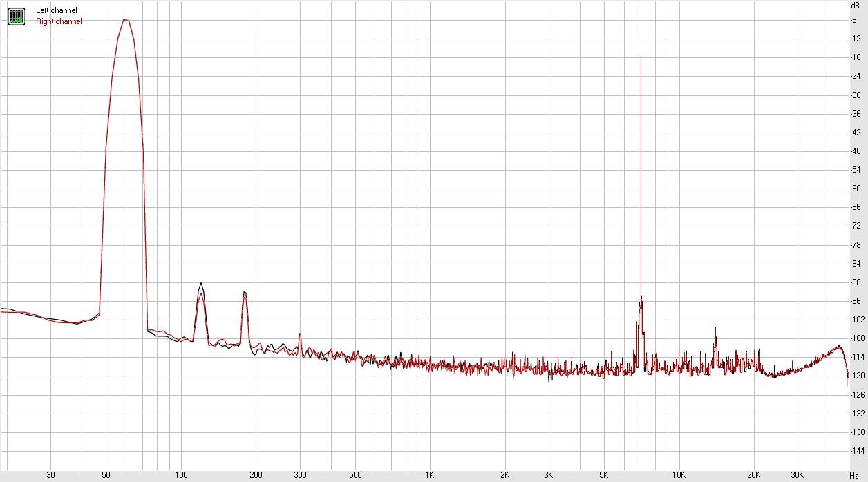Image resolution: width=868 pixels, height=482 pixels.
Task: Click the 7 kHz tone spike tip
Action: 641,57
